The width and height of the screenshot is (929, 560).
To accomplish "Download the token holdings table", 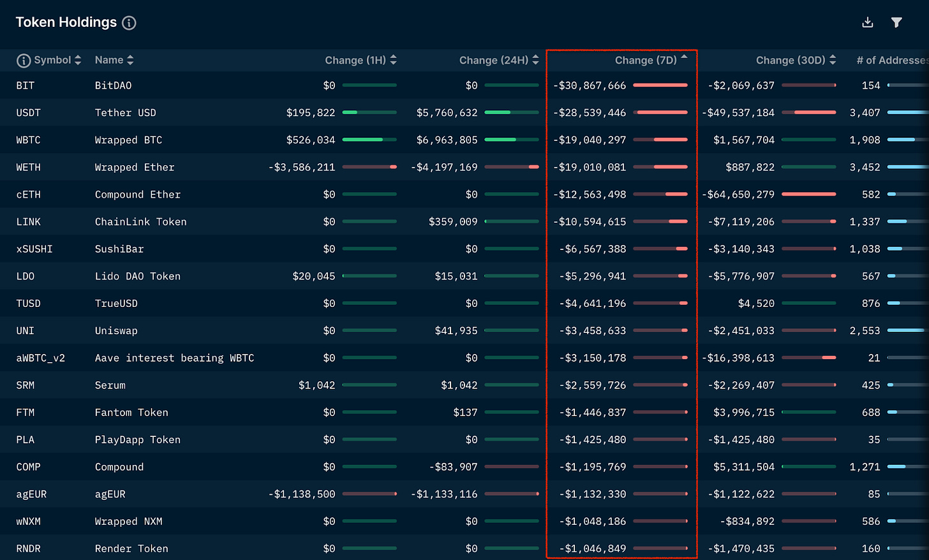I will click(867, 22).
